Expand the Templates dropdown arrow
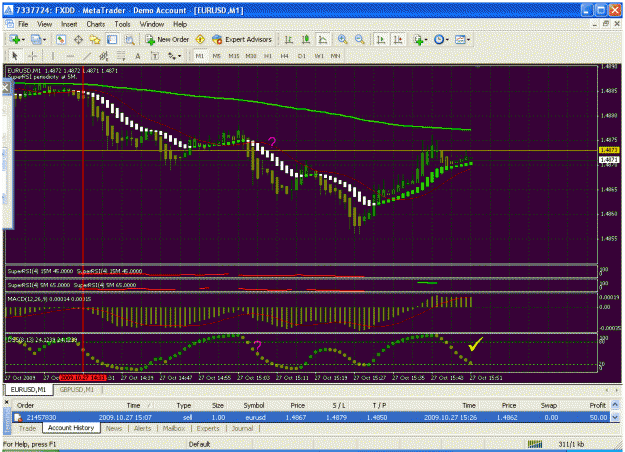 (x=468, y=39)
